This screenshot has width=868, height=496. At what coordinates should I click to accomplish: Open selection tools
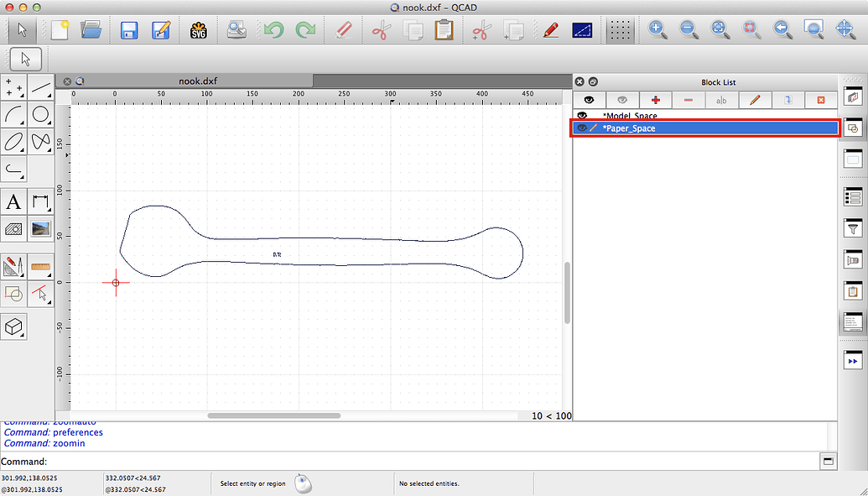[40, 293]
